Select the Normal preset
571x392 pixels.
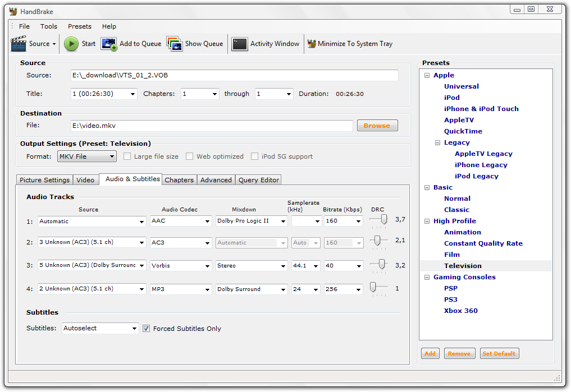tap(457, 199)
